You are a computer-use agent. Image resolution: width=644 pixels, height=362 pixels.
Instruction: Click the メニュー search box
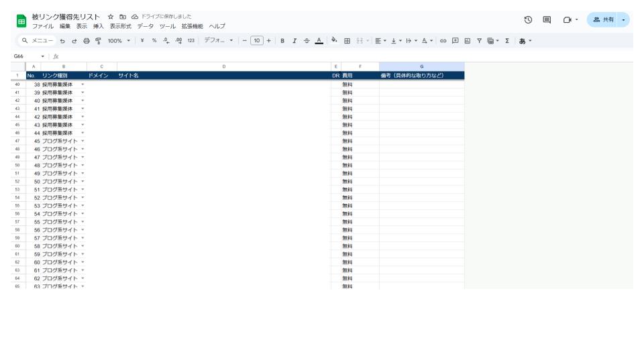click(x=37, y=41)
